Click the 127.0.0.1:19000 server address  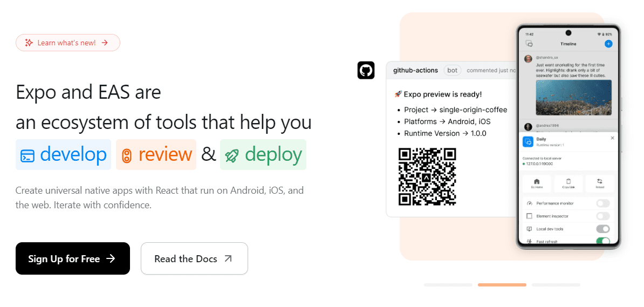[539, 164]
